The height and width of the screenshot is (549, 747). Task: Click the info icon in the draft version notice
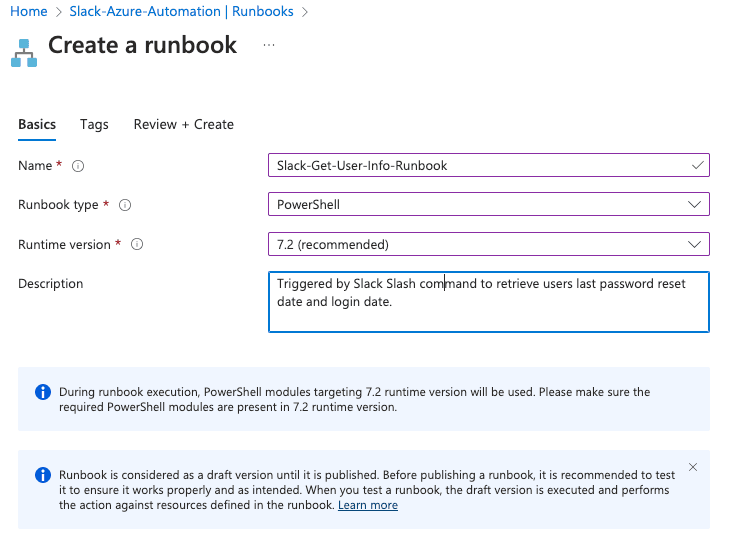click(x=43, y=475)
